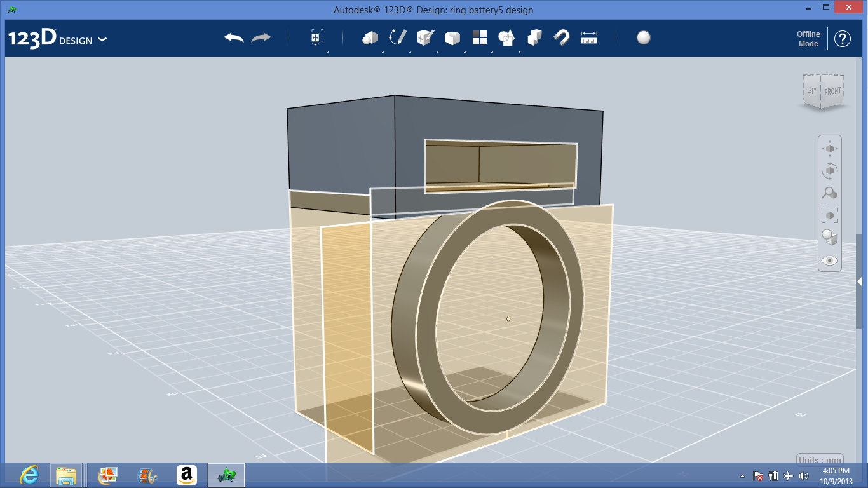Click the airplane mode tray icon
Screen dimensions: 868x488
(789, 476)
